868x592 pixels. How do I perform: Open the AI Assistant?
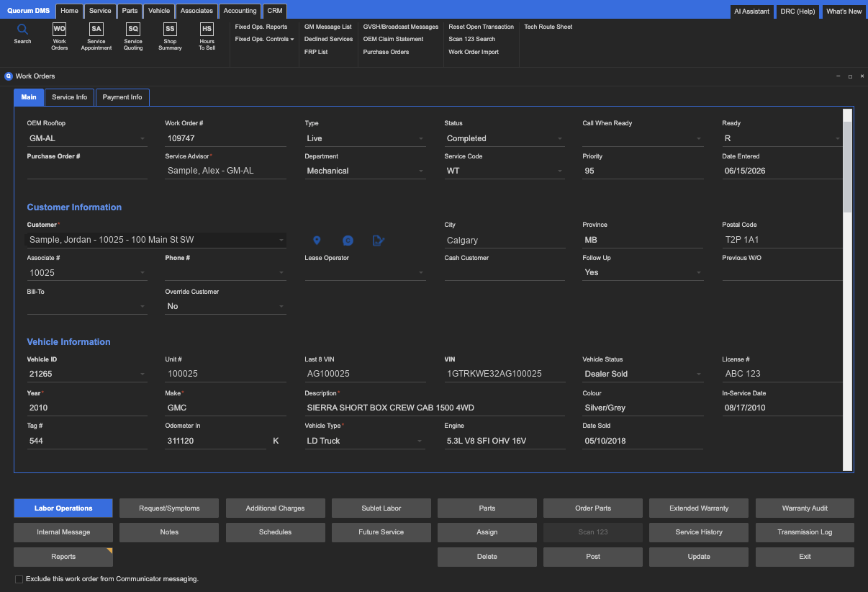751,12
